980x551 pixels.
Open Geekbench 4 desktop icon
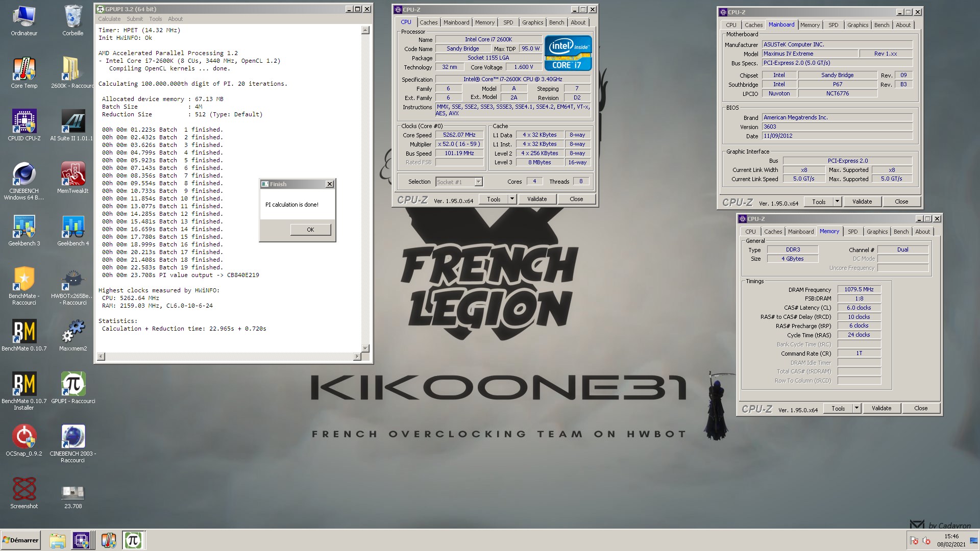pyautogui.click(x=73, y=231)
